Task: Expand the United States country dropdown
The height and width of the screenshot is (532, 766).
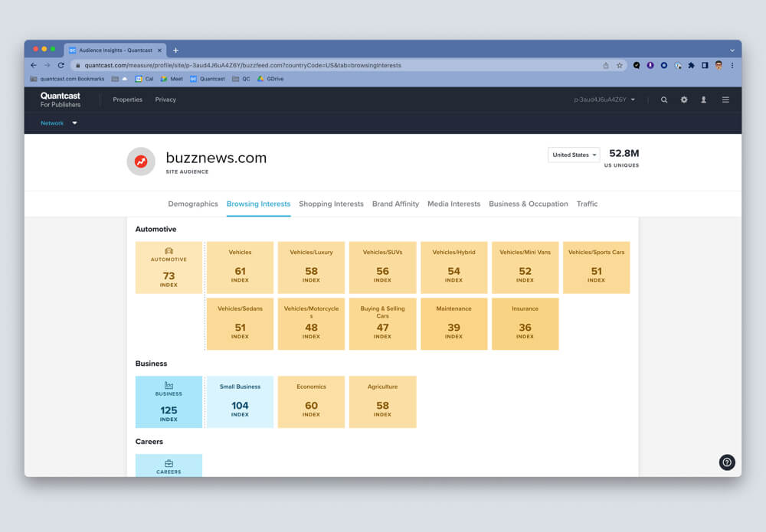Action: [x=574, y=155]
